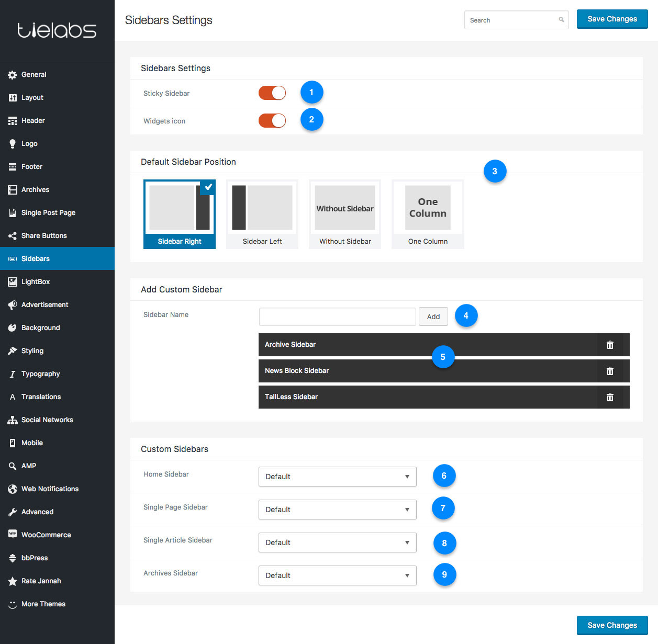The height and width of the screenshot is (644, 658).
Task: Open the More Themes menu item
Action: pyautogui.click(x=57, y=604)
